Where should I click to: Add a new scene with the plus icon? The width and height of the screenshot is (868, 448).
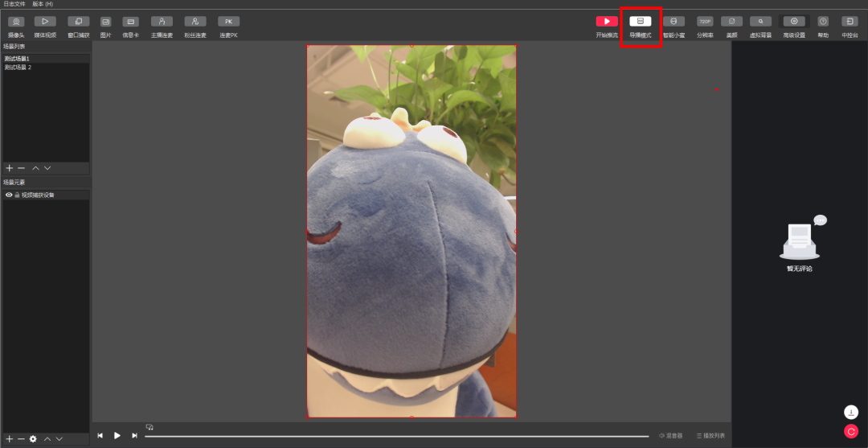[10, 168]
